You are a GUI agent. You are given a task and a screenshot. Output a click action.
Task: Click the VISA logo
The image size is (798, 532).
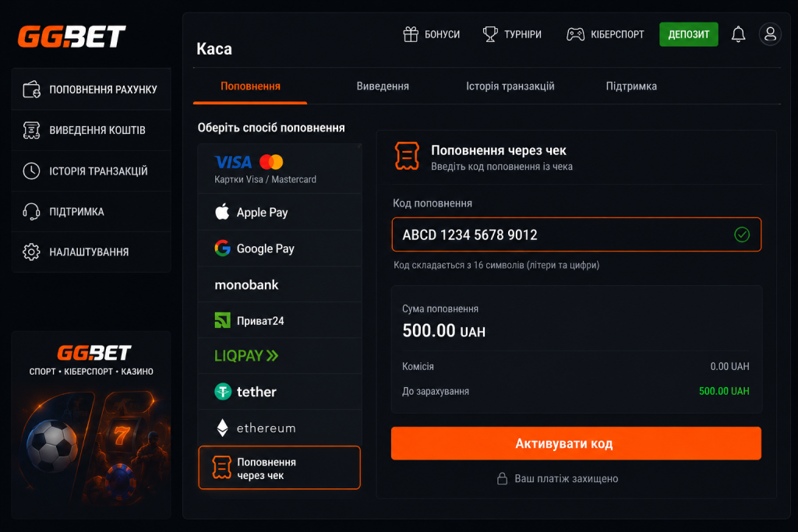[x=233, y=162]
